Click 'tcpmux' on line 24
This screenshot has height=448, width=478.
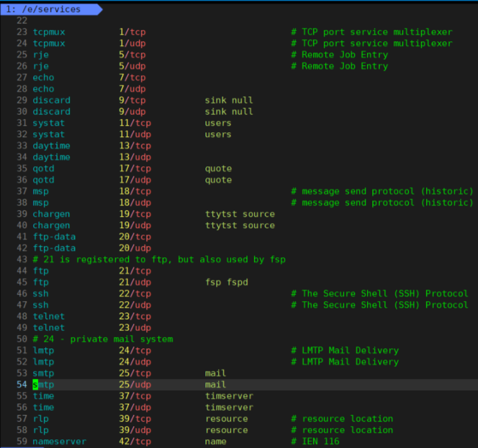[x=49, y=43]
